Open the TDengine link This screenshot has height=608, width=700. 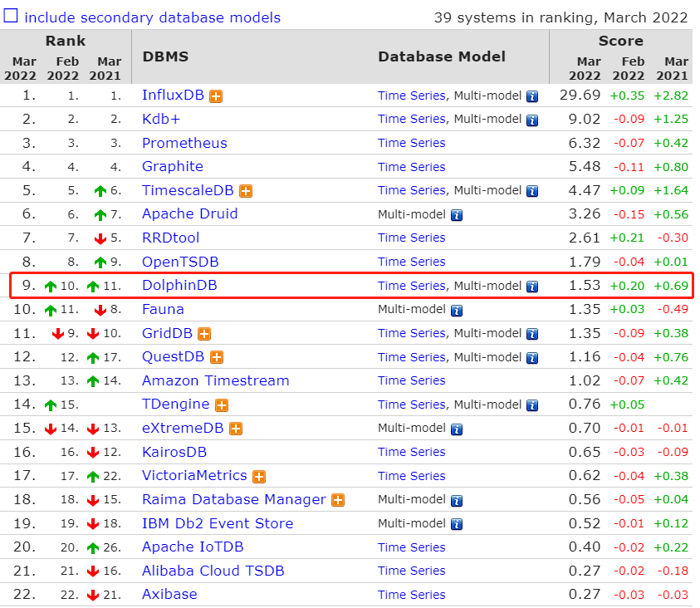(175, 404)
